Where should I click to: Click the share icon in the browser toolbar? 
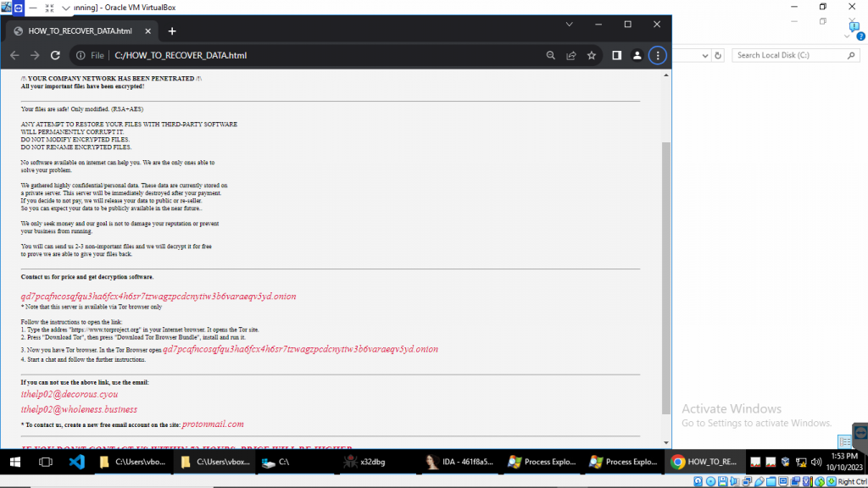point(570,55)
